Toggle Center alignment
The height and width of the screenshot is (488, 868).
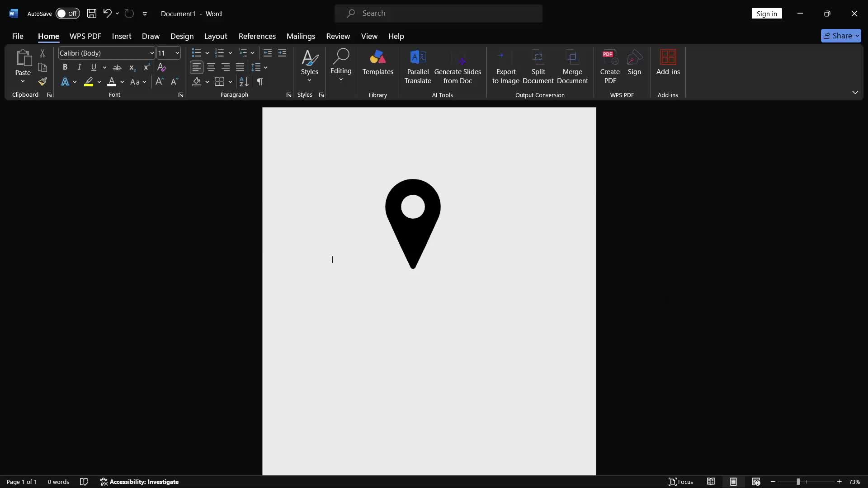pyautogui.click(x=211, y=68)
